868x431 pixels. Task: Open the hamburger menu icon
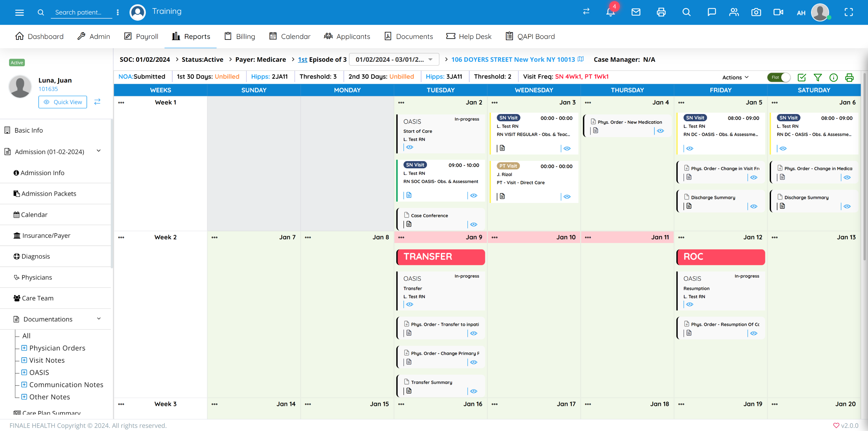pyautogui.click(x=19, y=13)
